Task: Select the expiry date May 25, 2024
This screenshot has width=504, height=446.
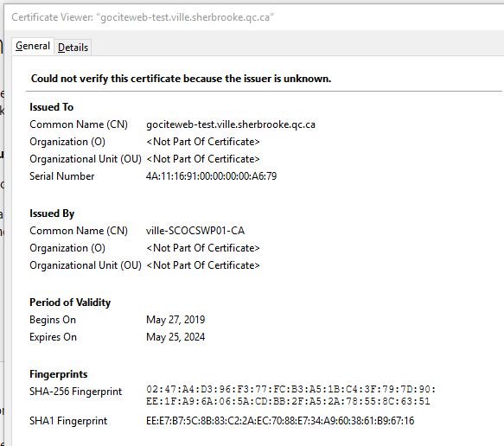Action: point(175,337)
